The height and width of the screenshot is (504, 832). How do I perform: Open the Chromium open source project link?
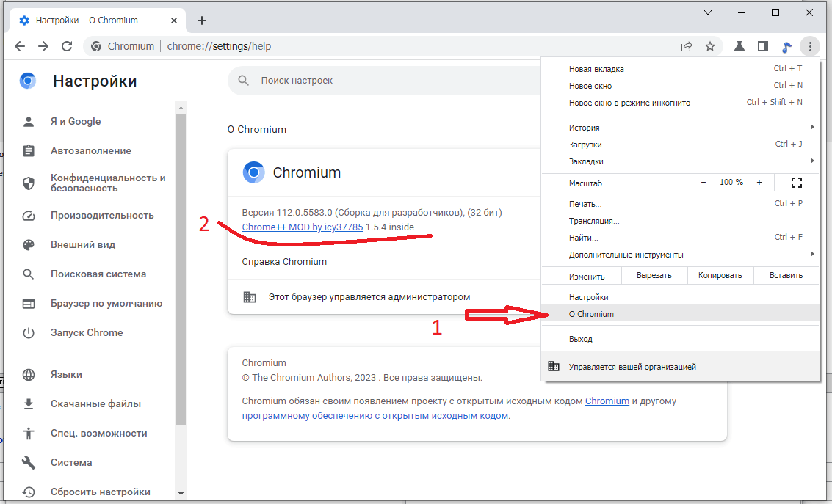pyautogui.click(x=607, y=401)
